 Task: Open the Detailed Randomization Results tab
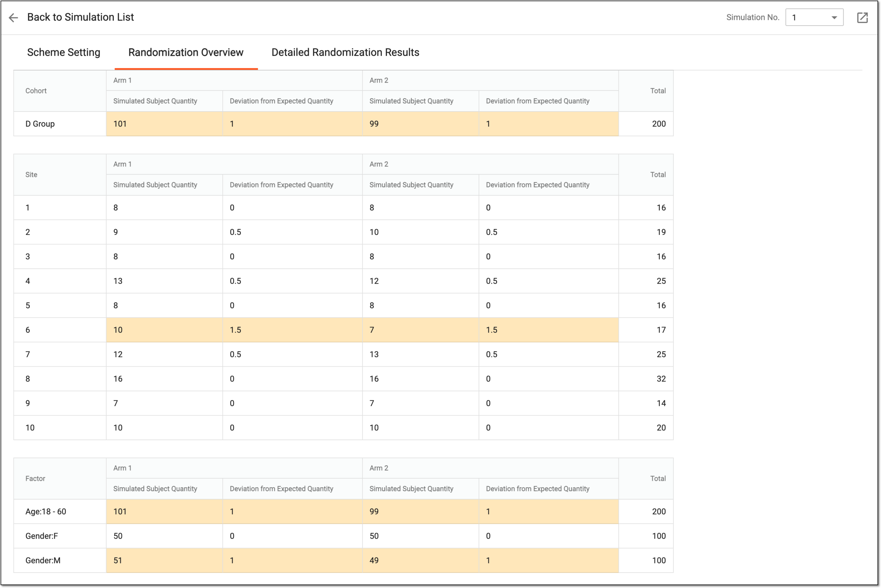tap(345, 52)
